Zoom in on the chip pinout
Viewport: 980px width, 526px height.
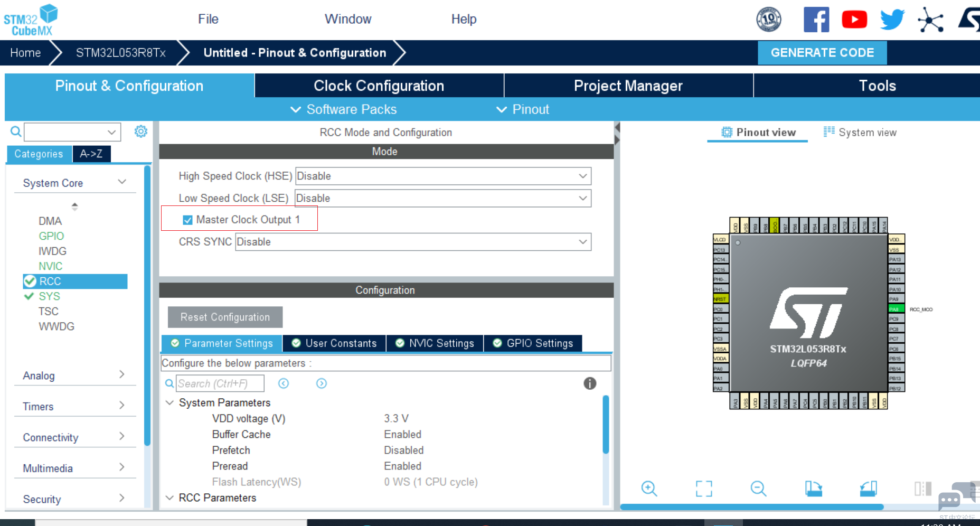(649, 489)
